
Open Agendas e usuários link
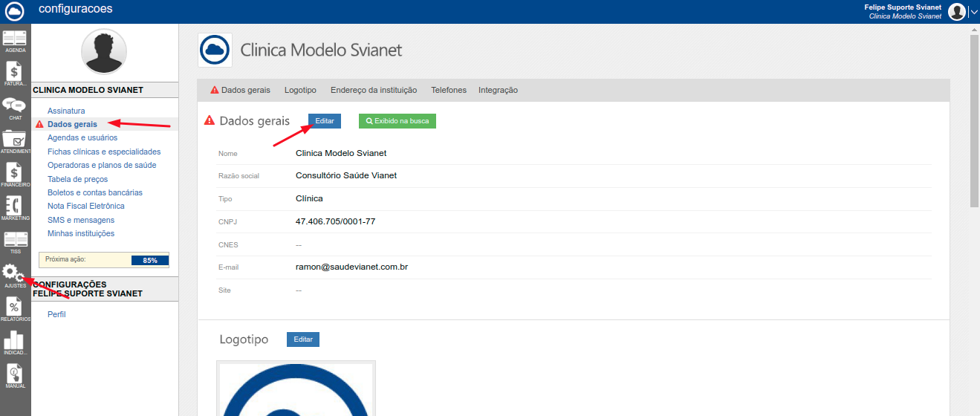82,137
